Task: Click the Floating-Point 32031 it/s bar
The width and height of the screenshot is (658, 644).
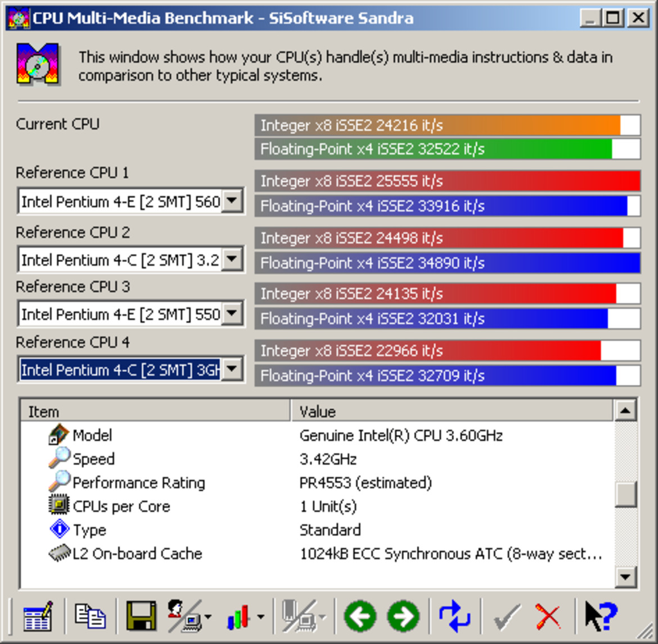Action: [x=447, y=319]
